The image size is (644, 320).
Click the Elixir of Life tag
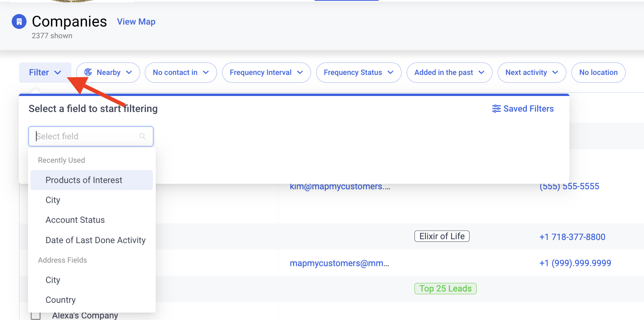(x=442, y=236)
